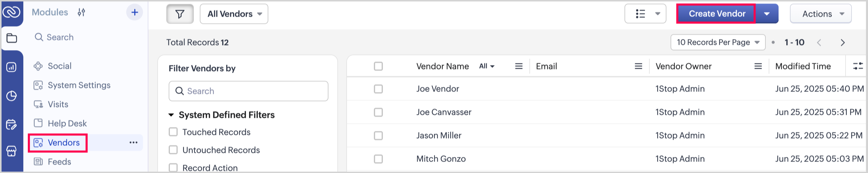Go to next page of records

[x=842, y=43]
